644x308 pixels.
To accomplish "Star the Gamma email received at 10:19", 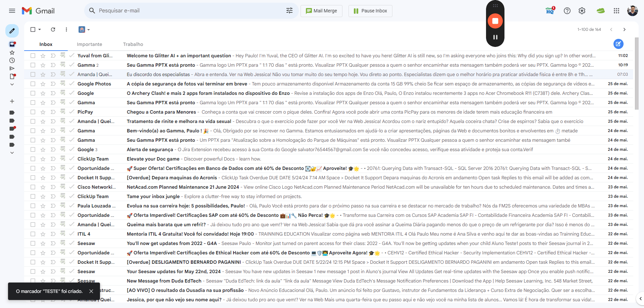I will [x=43, y=65].
